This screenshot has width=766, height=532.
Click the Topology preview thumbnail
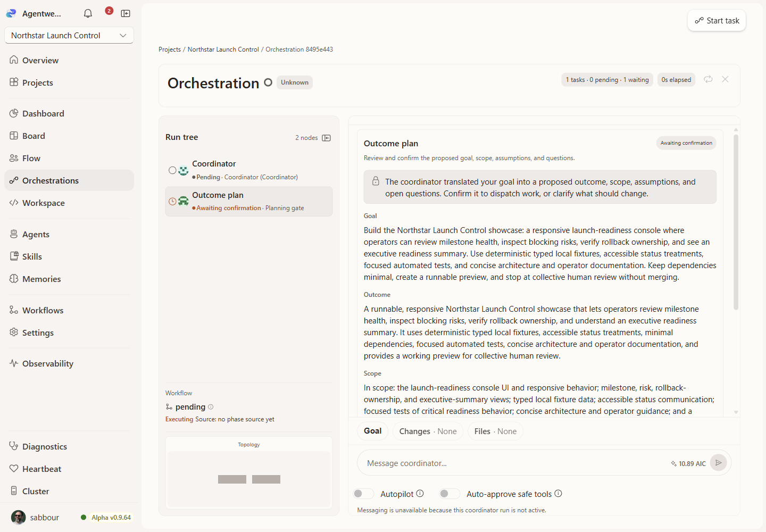tap(249, 479)
